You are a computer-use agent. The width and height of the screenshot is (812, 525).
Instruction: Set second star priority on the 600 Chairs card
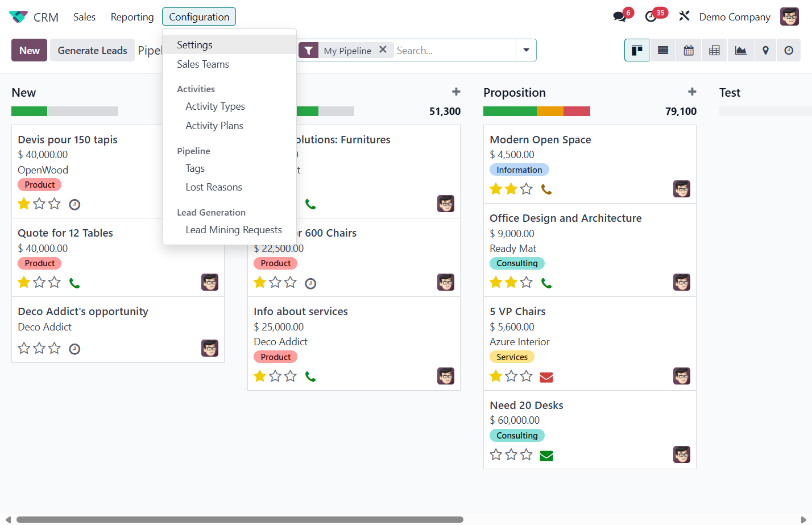coord(275,282)
